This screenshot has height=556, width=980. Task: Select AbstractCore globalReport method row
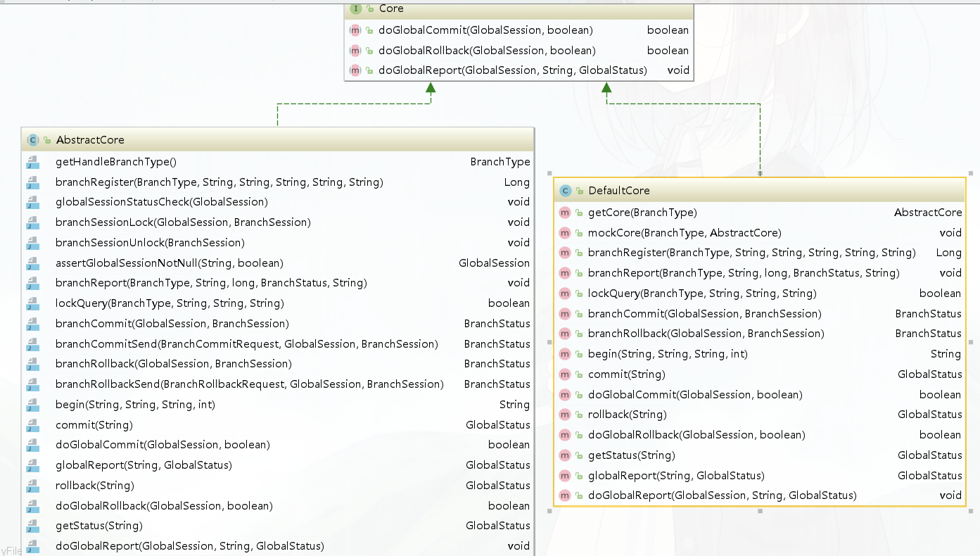278,465
